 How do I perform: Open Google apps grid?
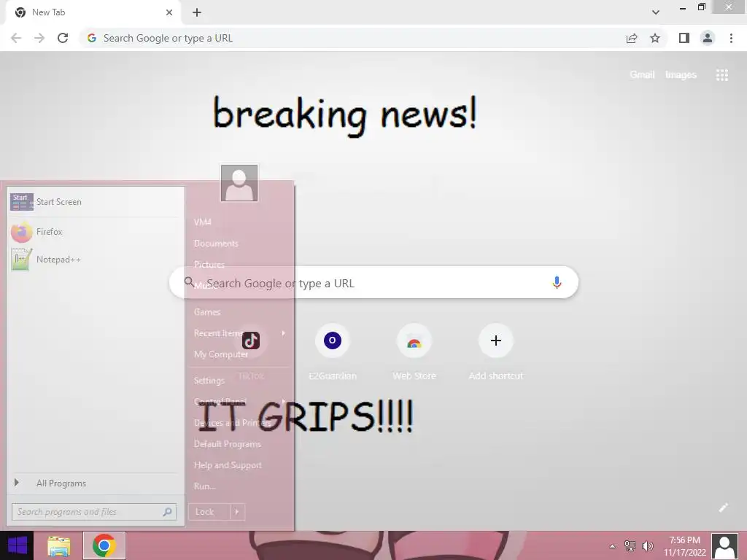coord(721,75)
